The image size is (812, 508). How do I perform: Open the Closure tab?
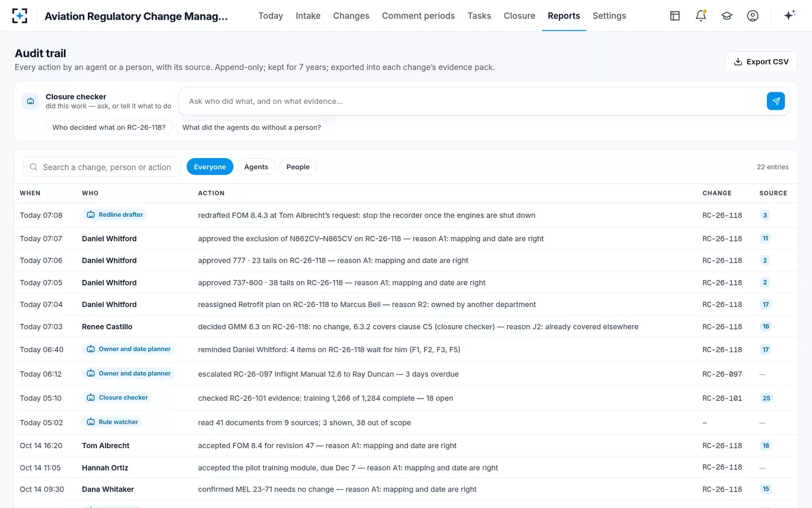tap(519, 16)
